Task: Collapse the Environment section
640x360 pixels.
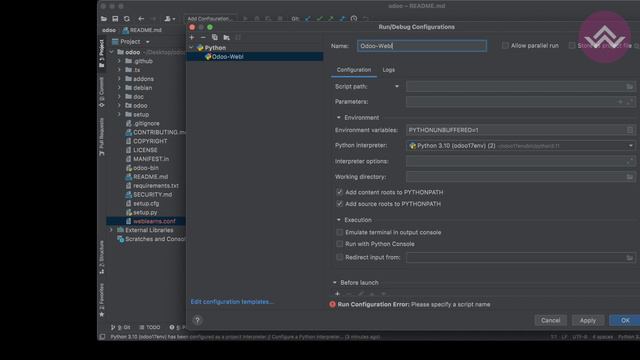Action: (338, 118)
